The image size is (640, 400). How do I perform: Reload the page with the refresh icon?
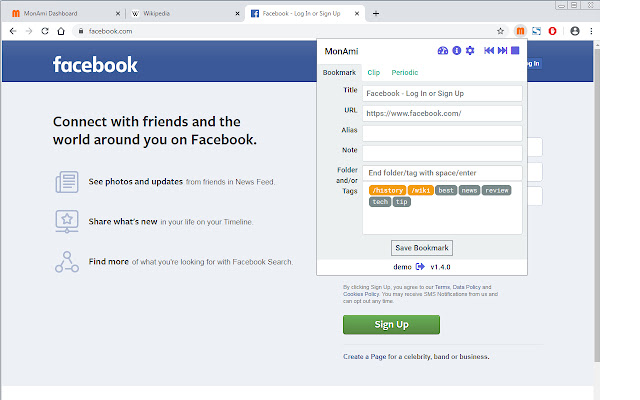[45, 31]
